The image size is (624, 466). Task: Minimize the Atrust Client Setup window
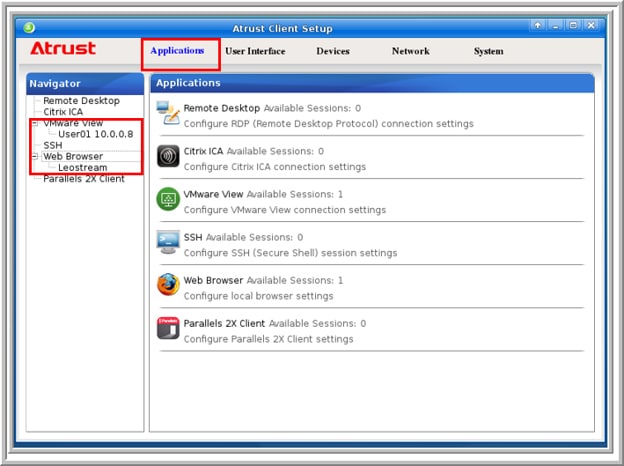click(x=556, y=25)
